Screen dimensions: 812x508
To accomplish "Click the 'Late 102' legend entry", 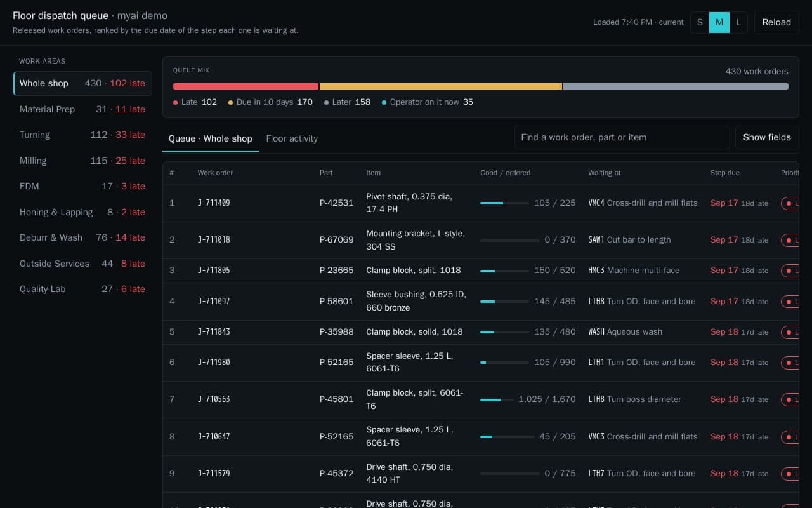I will point(195,102).
